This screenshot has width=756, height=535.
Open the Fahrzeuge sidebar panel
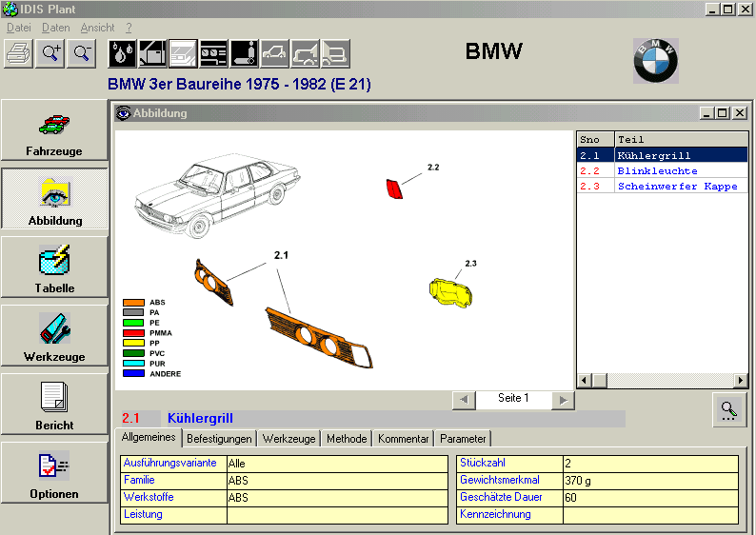click(54, 130)
